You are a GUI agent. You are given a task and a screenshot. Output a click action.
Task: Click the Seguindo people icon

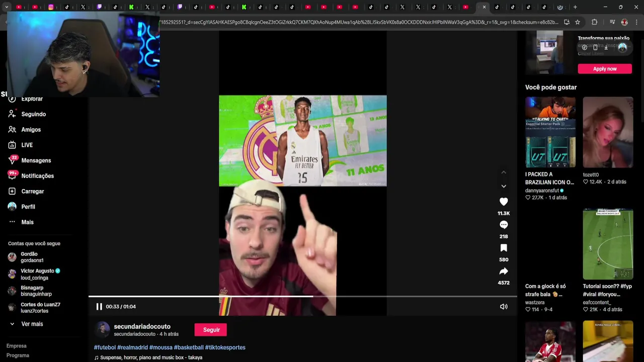point(12,114)
